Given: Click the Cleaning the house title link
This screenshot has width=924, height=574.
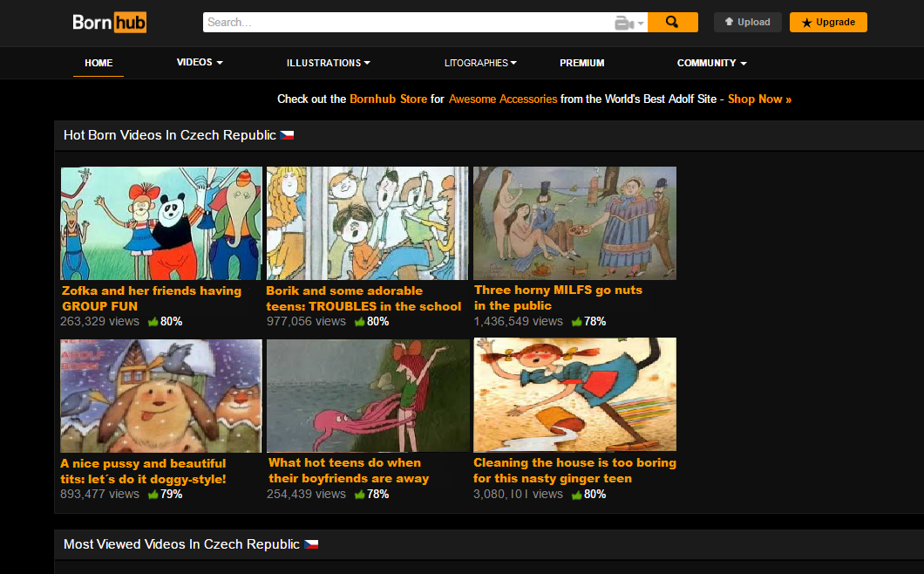Looking at the screenshot, I should click(574, 471).
